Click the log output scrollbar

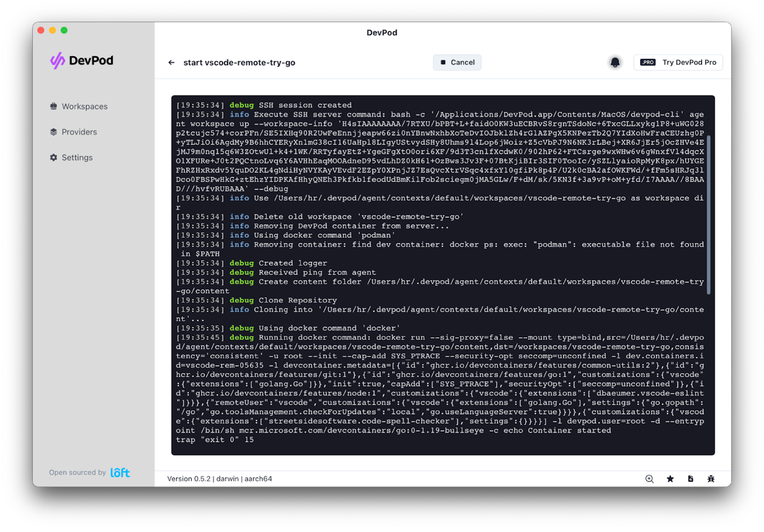(708, 215)
